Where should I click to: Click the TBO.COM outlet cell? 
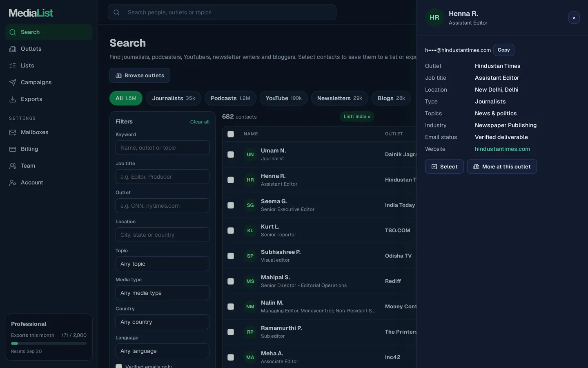(x=398, y=231)
